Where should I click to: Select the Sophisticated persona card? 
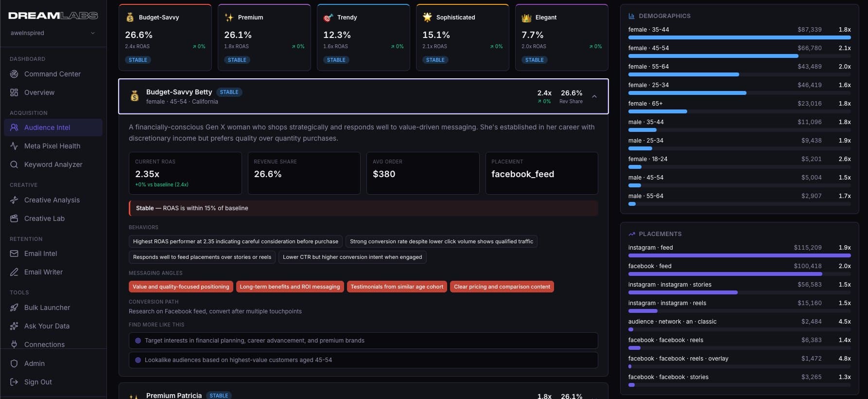(462, 38)
